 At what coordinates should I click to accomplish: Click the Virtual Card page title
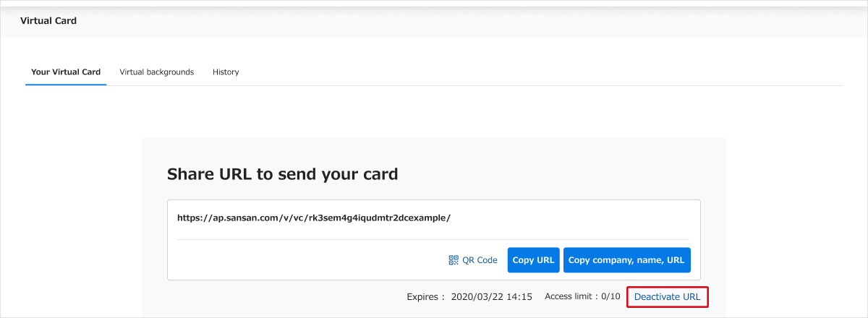(x=48, y=21)
